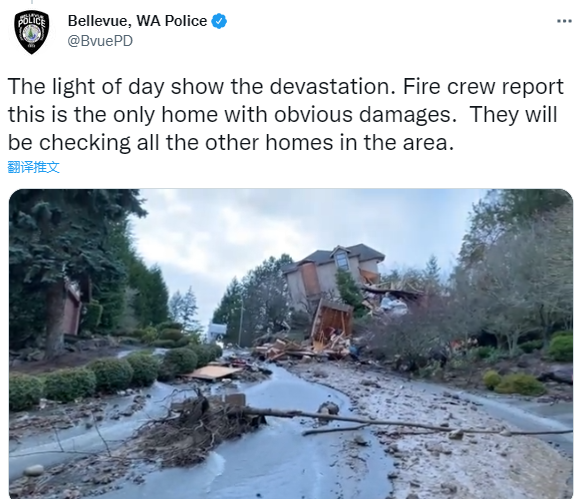576x499 pixels.
Task: Click the large evergreen tree in photo
Action: [62, 265]
